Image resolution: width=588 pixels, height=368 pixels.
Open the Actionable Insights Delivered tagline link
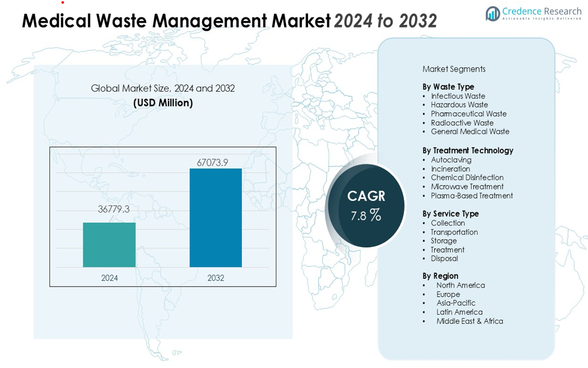542,18
